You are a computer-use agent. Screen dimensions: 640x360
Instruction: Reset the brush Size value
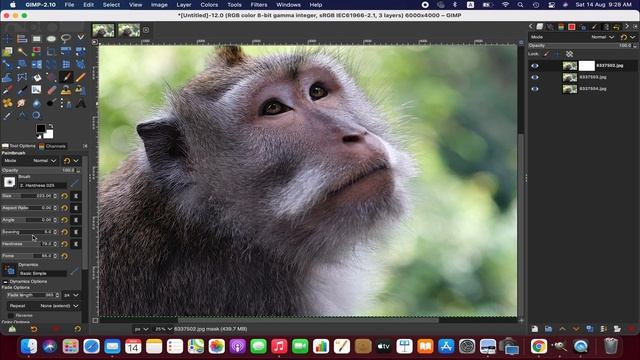point(64,196)
